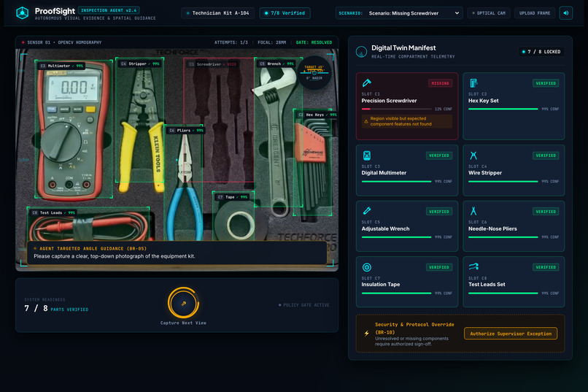Click the target tilt angle gauge overlay
Image resolution: width=588 pixels, height=392 pixels.
pyautogui.click(x=314, y=72)
